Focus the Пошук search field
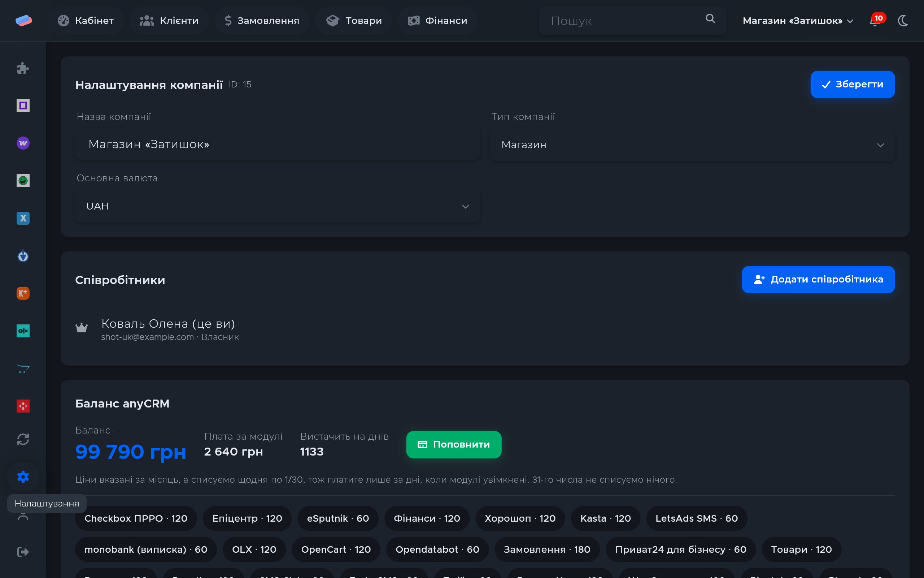The image size is (924, 578). [632, 21]
